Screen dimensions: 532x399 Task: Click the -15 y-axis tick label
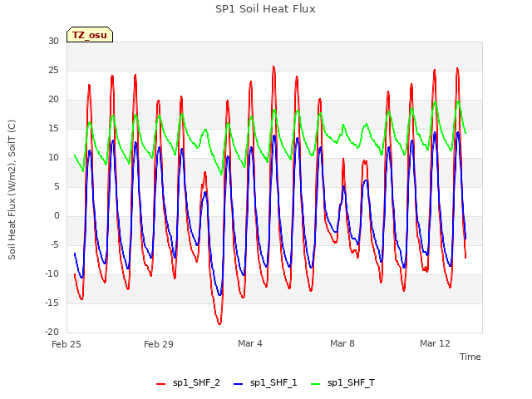pyautogui.click(x=52, y=303)
